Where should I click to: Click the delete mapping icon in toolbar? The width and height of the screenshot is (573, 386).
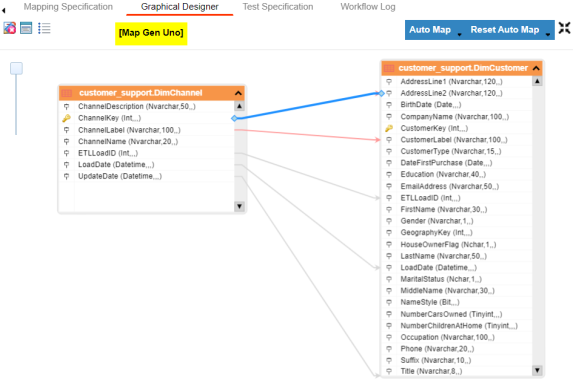pyautogui.click(x=10, y=28)
